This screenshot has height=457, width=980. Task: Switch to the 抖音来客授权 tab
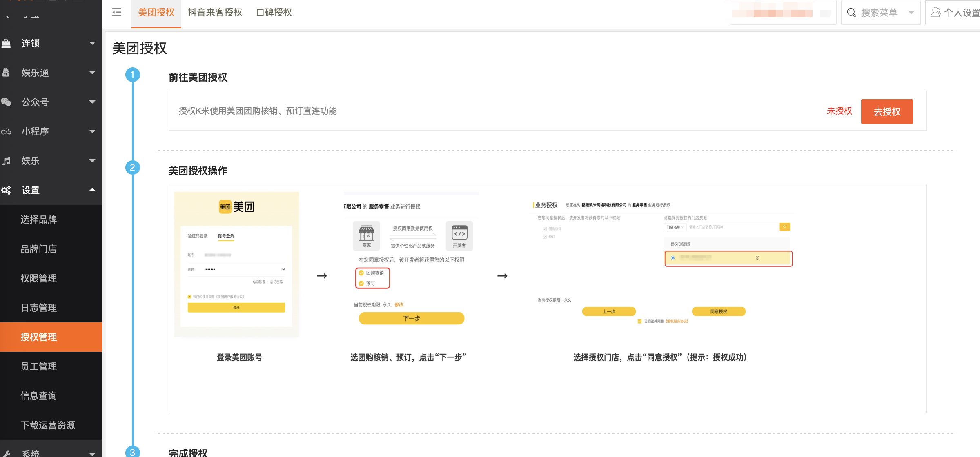click(x=215, y=13)
